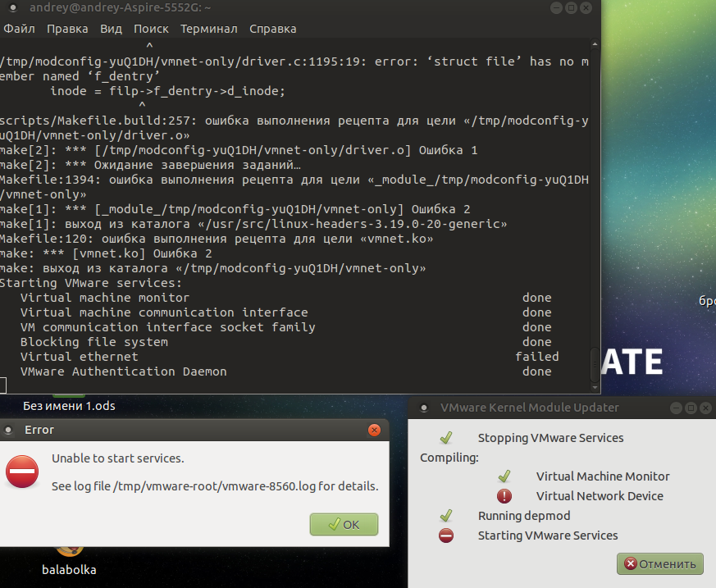This screenshot has width=716, height=588.
Task: Click terminal scrollbar down arrow
Action: [595, 387]
